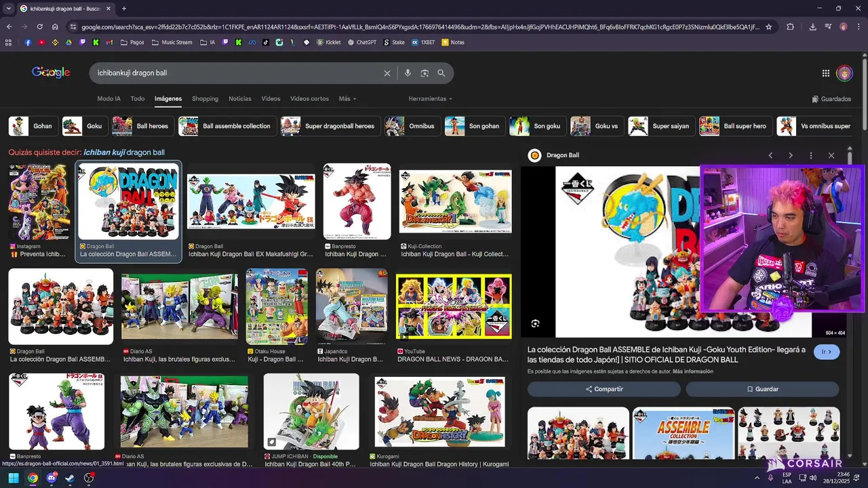Open the Google apps grid
868x488 pixels.
pyautogui.click(x=826, y=73)
